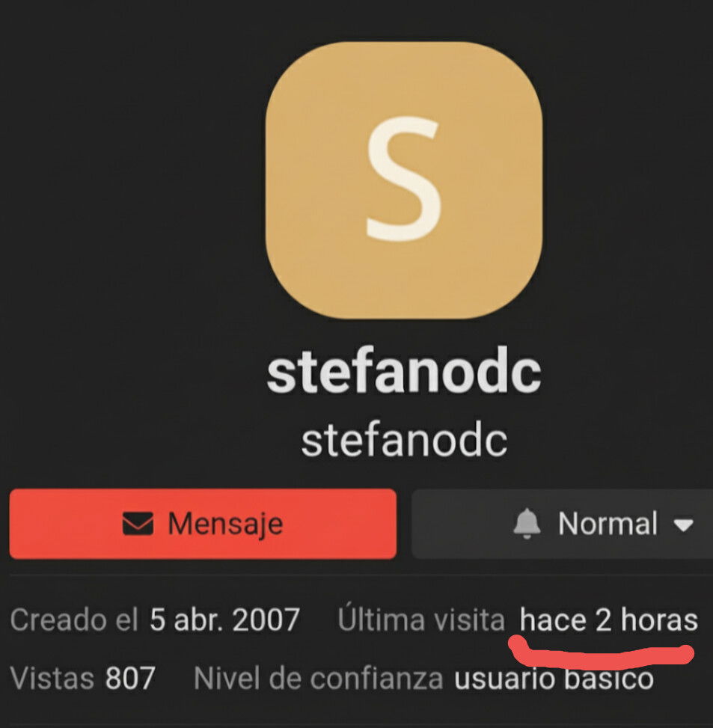Image resolution: width=713 pixels, height=728 pixels.
Task: Send a message with the Mensaje button
Action: [203, 524]
